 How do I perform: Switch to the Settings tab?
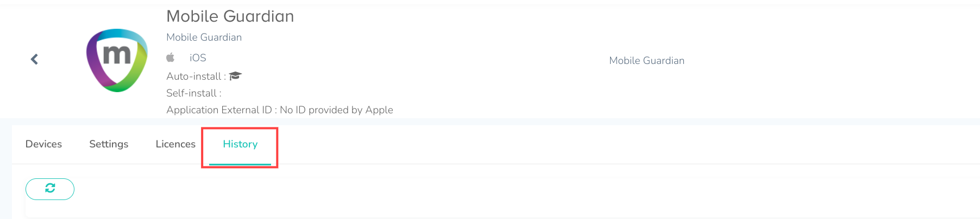click(109, 144)
